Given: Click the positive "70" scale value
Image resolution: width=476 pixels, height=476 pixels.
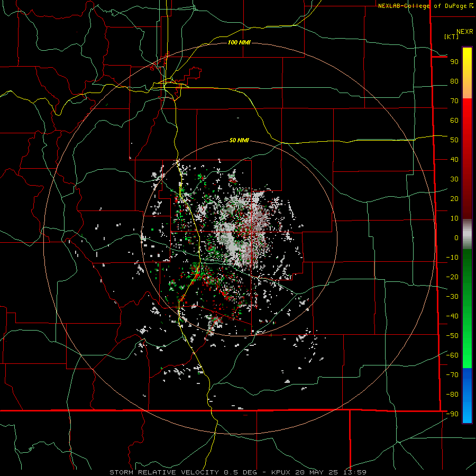Looking at the screenshot, I should [x=454, y=101].
